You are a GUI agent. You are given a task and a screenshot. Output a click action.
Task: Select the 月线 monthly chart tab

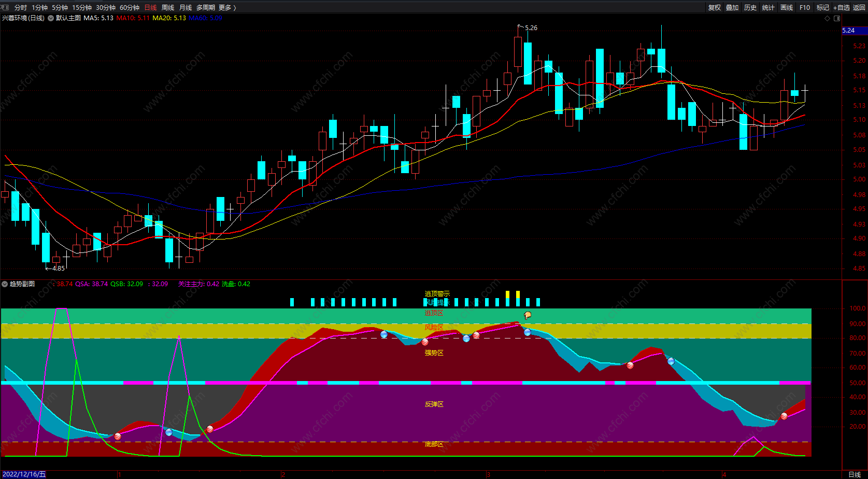click(x=186, y=8)
